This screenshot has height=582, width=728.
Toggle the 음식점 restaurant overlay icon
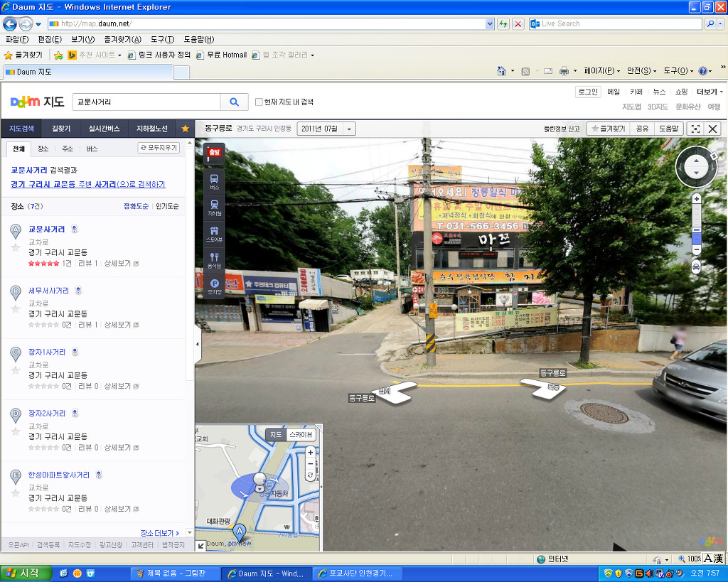pos(214,260)
